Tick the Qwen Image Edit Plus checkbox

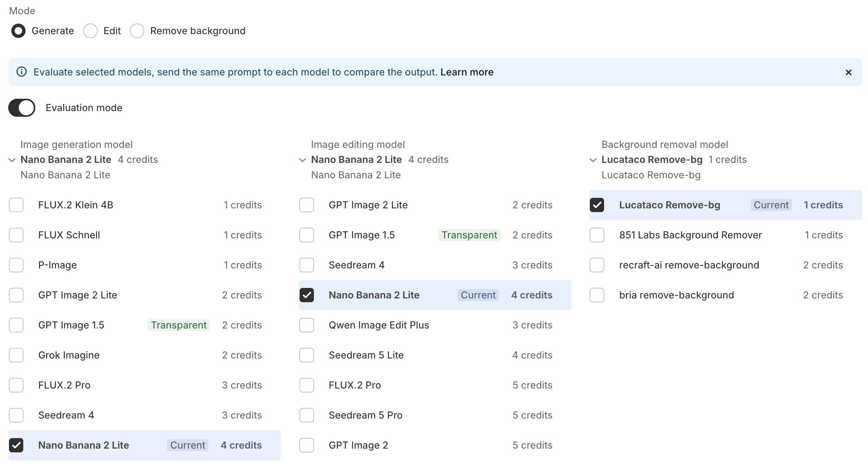[x=307, y=325]
